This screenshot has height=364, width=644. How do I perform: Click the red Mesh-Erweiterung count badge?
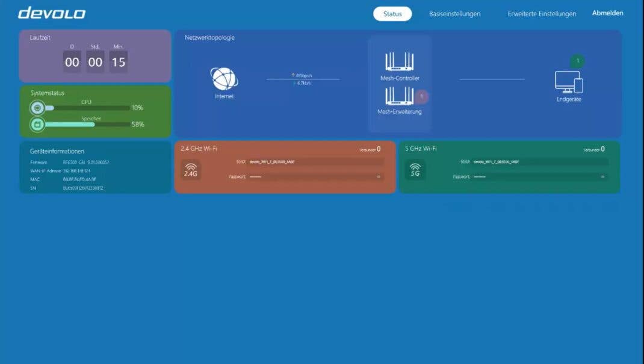point(421,96)
